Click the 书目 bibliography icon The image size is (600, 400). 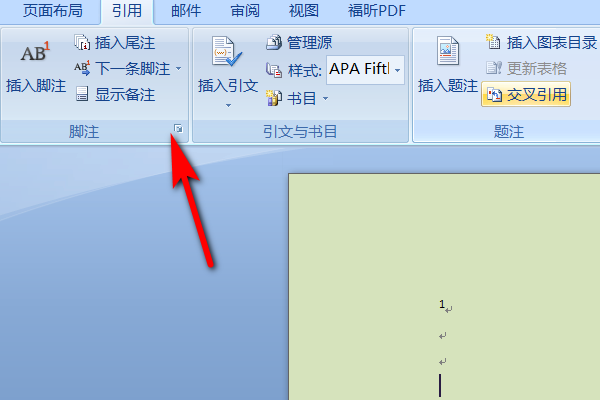274,98
